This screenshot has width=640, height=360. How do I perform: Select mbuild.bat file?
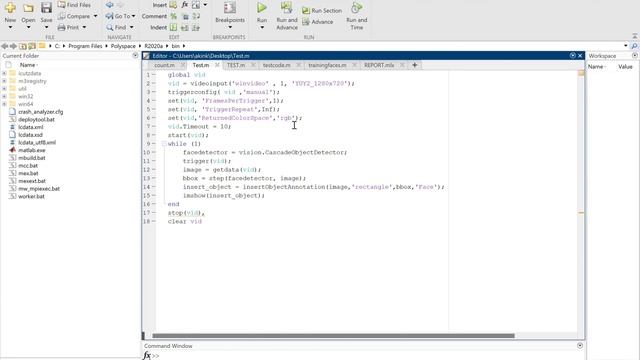[32, 158]
